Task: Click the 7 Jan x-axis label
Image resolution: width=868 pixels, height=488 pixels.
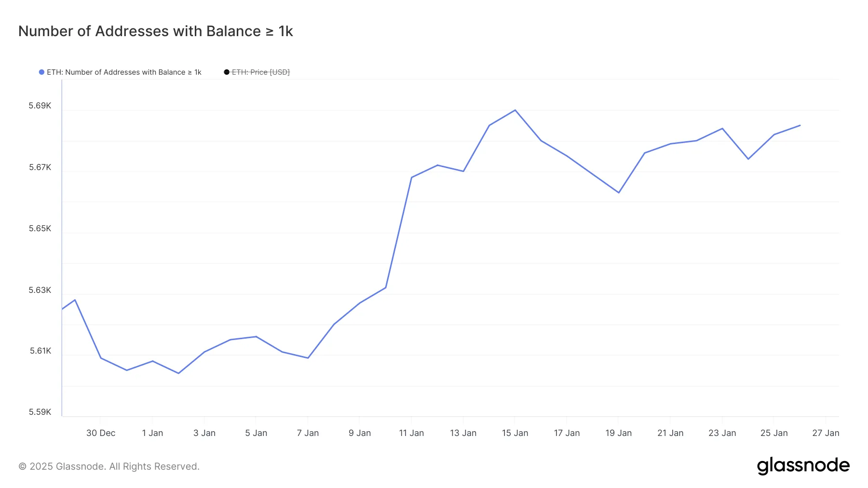Action: tap(308, 433)
